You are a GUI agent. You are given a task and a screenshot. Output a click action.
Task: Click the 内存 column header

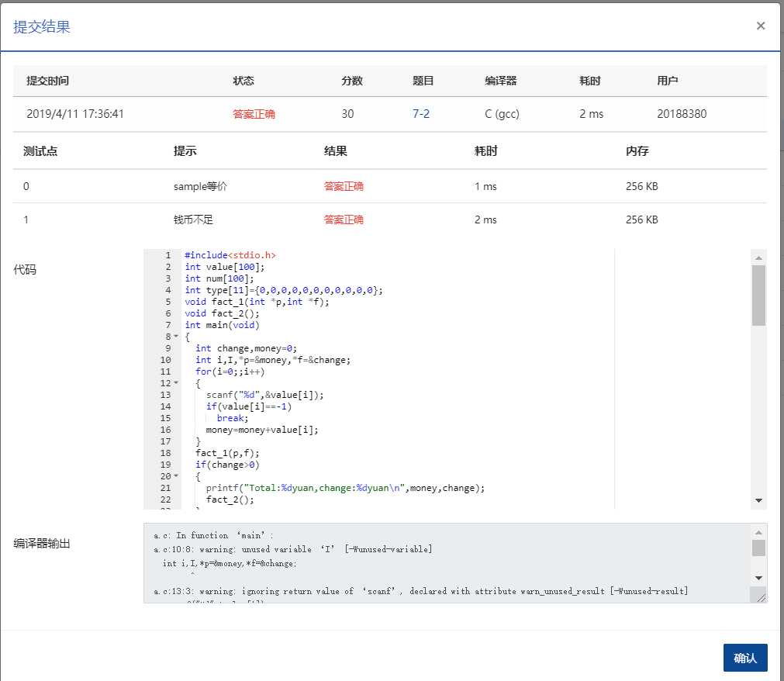(x=637, y=151)
